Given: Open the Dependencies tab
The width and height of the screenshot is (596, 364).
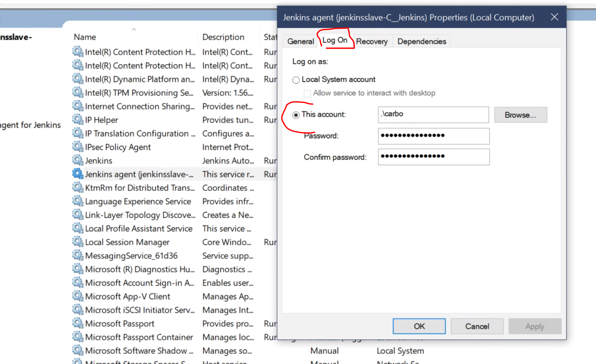Looking at the screenshot, I should (x=422, y=41).
